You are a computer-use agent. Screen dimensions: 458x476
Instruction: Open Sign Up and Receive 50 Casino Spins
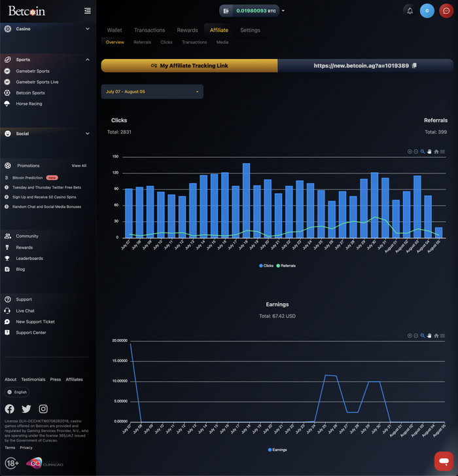[x=44, y=197]
